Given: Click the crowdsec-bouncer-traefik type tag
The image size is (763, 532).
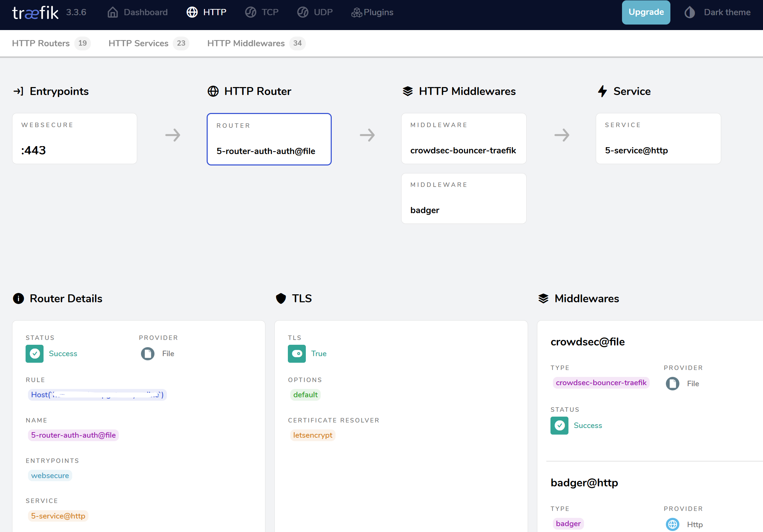Looking at the screenshot, I should (x=601, y=383).
